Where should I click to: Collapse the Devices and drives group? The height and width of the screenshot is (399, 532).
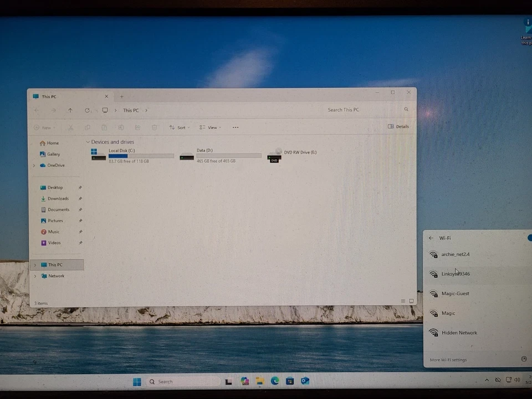coord(88,142)
